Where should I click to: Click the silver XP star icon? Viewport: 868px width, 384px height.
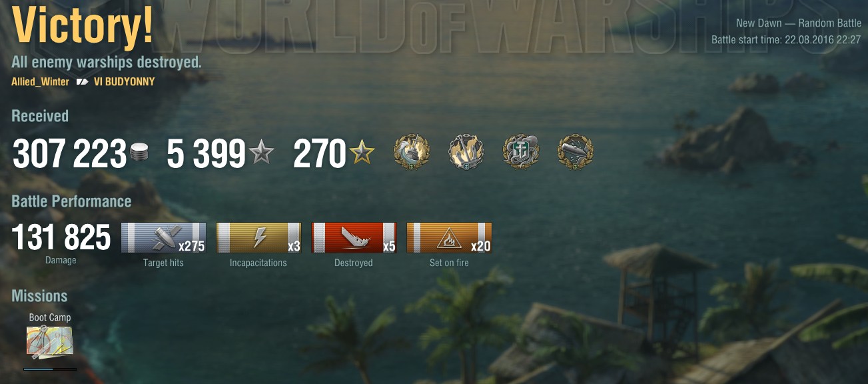coord(261,154)
